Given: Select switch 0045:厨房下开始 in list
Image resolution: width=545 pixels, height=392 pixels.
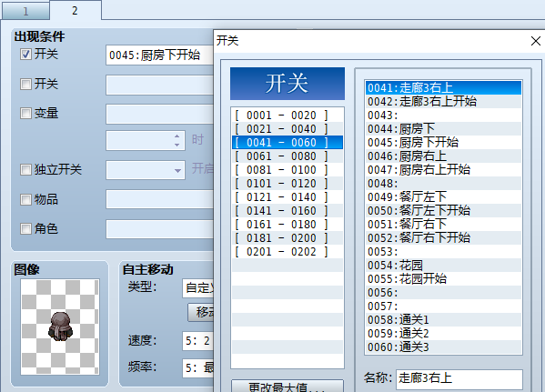Looking at the screenshot, I should coord(443,143).
